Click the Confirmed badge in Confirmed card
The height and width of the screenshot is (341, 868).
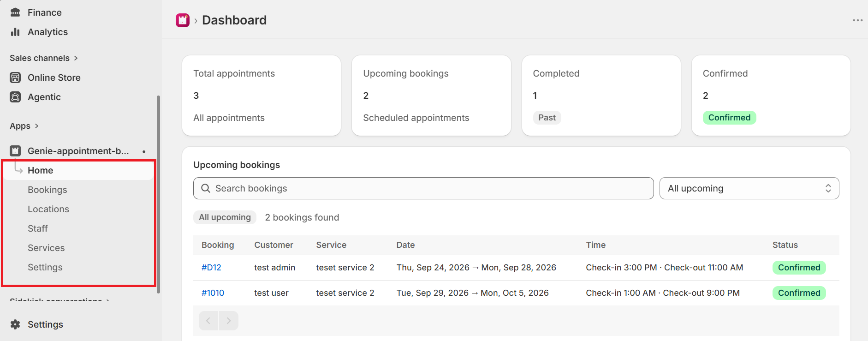[729, 118]
